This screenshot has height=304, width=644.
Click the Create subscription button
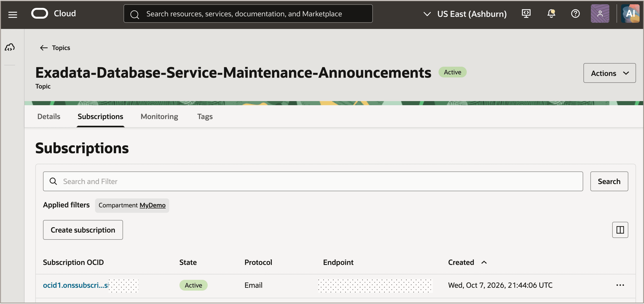click(x=83, y=230)
